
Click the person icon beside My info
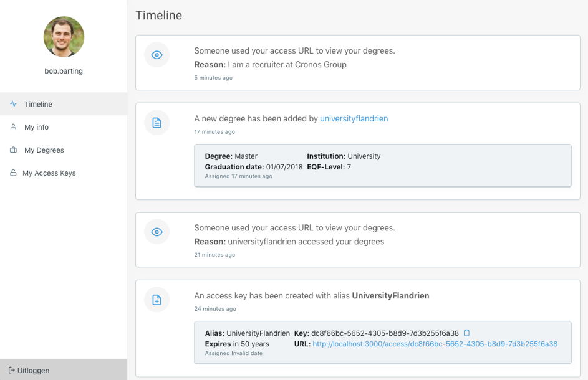[x=13, y=127]
